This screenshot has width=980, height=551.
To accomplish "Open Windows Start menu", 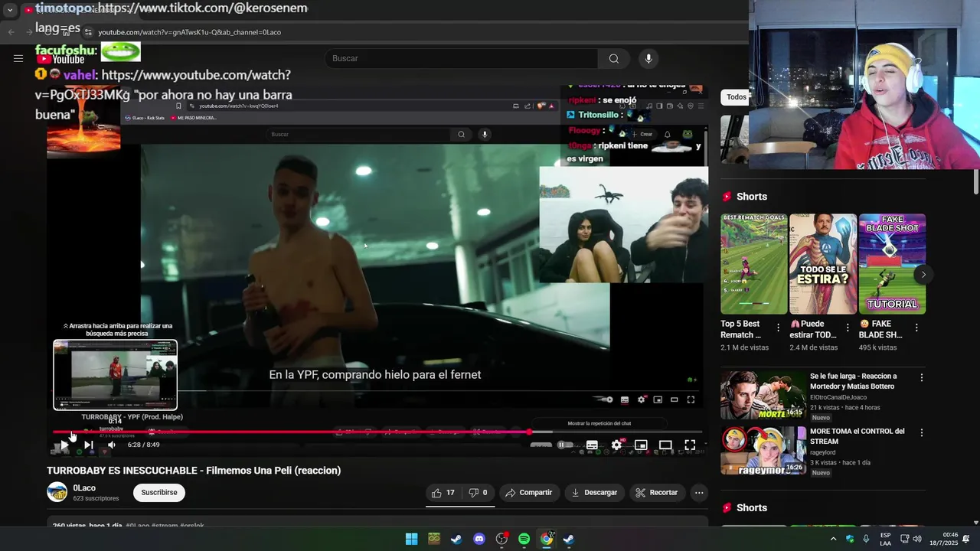I will click(x=411, y=539).
